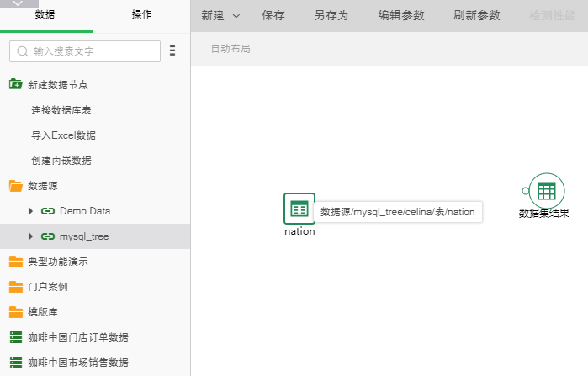Image resolution: width=588 pixels, height=376 pixels.
Task: Expand the Demo Data tree node
Action: coord(31,211)
